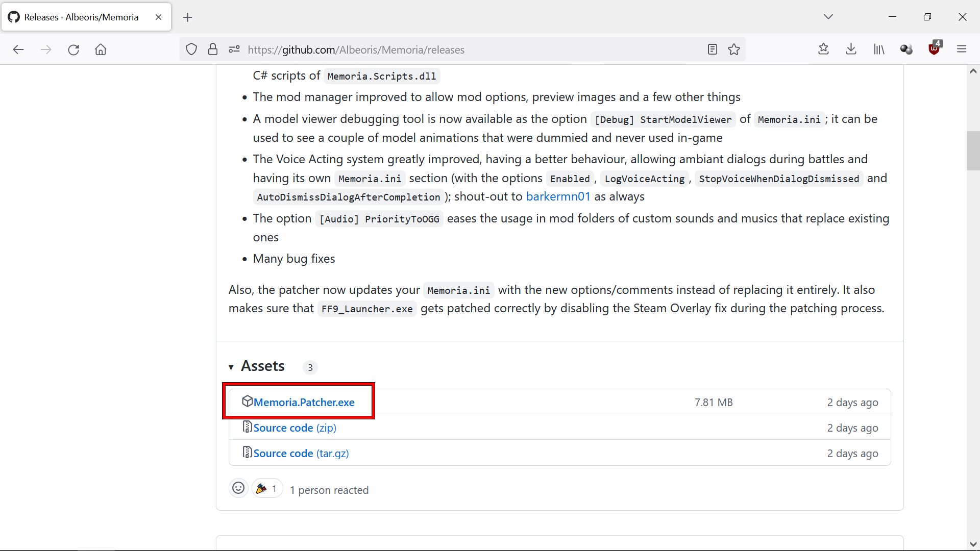Reload the current page

coord(73,49)
